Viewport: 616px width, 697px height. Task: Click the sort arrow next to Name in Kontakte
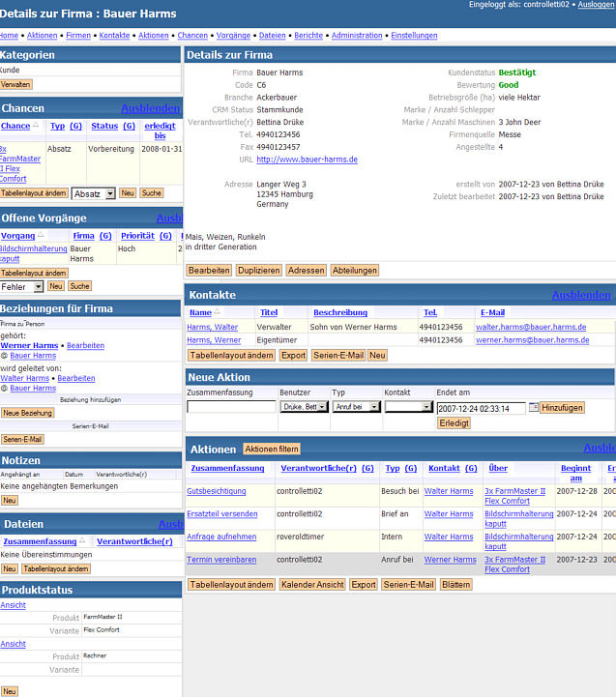[217, 312]
